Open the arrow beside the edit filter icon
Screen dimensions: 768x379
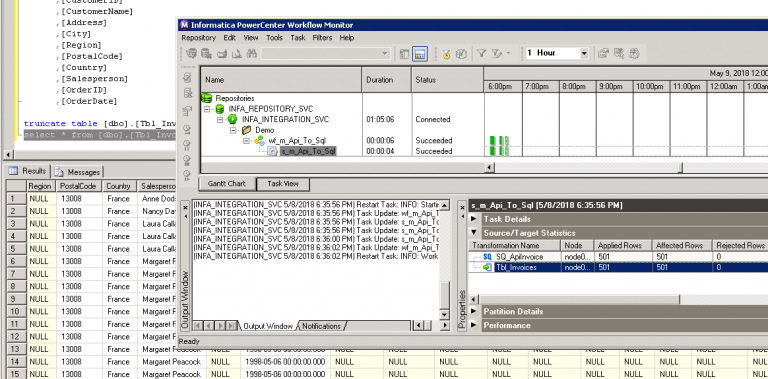[508, 53]
